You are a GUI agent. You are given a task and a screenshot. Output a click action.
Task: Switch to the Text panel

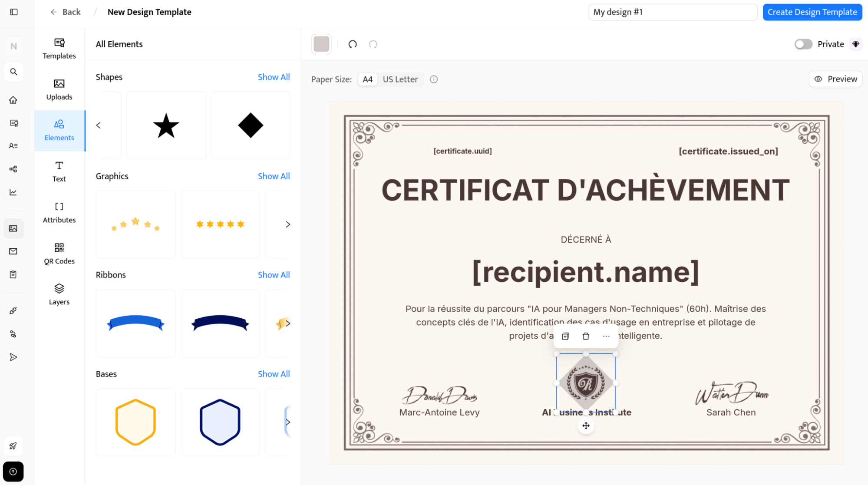click(59, 172)
